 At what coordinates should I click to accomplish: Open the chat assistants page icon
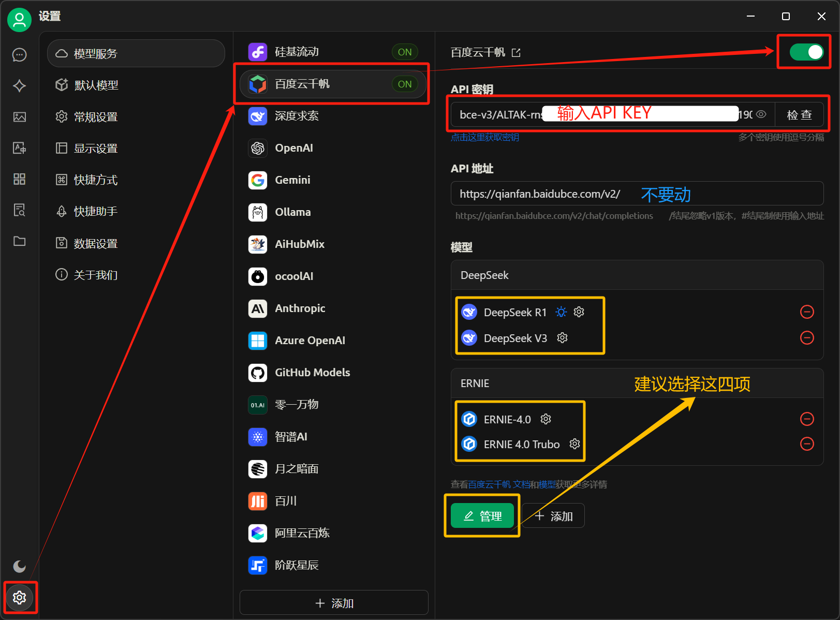click(x=20, y=54)
